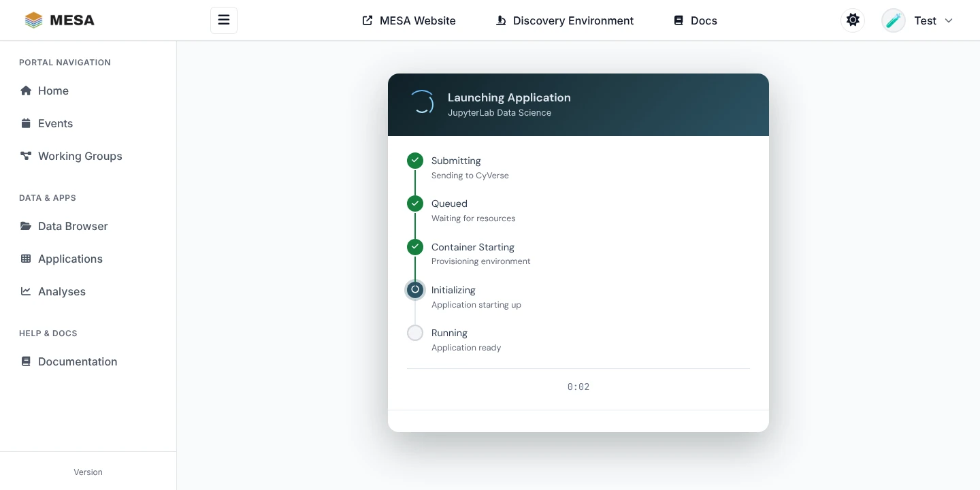Expand the Test user dropdown chevron

coord(949,20)
